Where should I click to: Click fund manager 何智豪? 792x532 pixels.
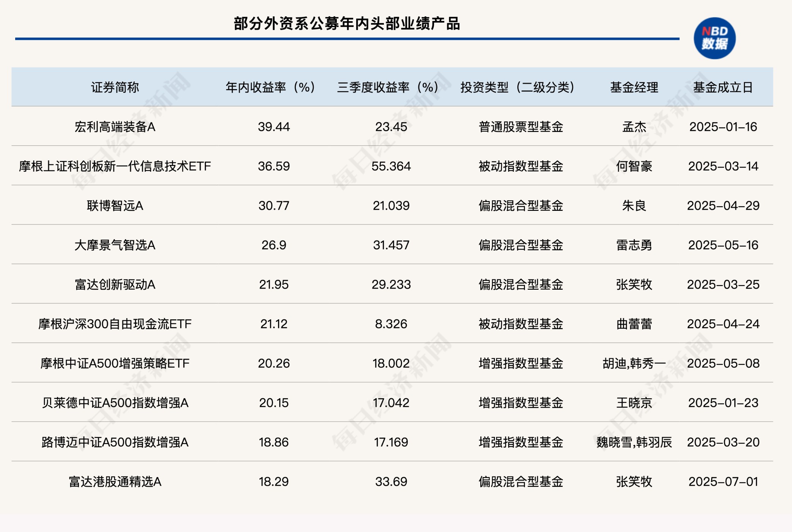tap(634, 166)
